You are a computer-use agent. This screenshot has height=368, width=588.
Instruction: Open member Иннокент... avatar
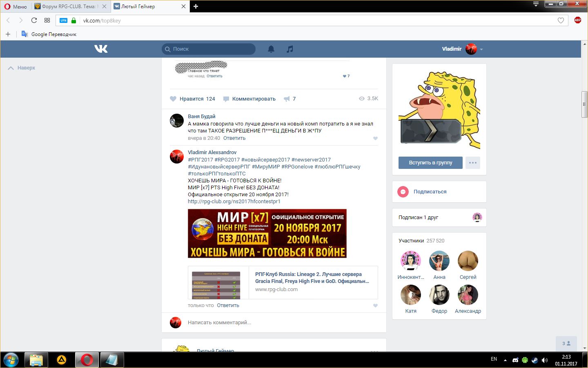tap(411, 261)
